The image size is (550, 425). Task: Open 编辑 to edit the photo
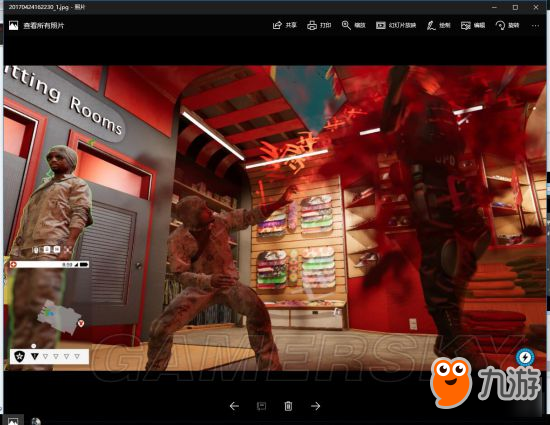tap(473, 25)
